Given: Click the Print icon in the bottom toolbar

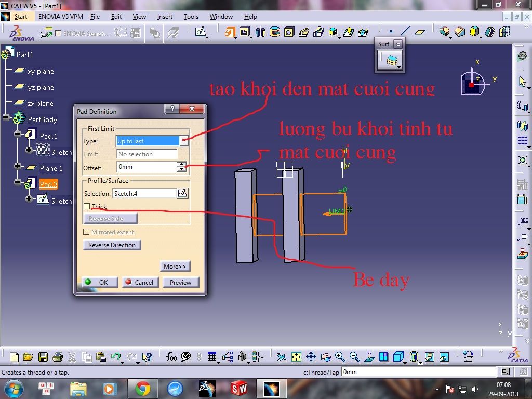Looking at the screenshot, I should click(58, 357).
